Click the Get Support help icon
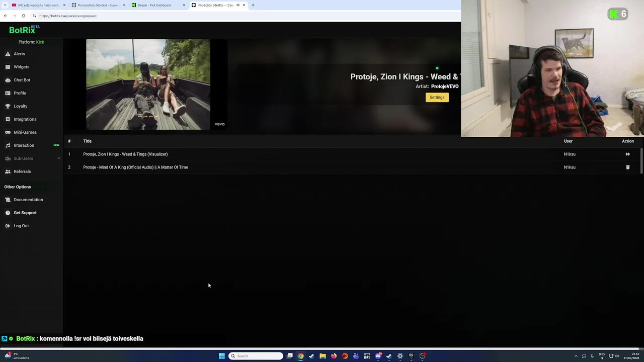 [x=8, y=213]
